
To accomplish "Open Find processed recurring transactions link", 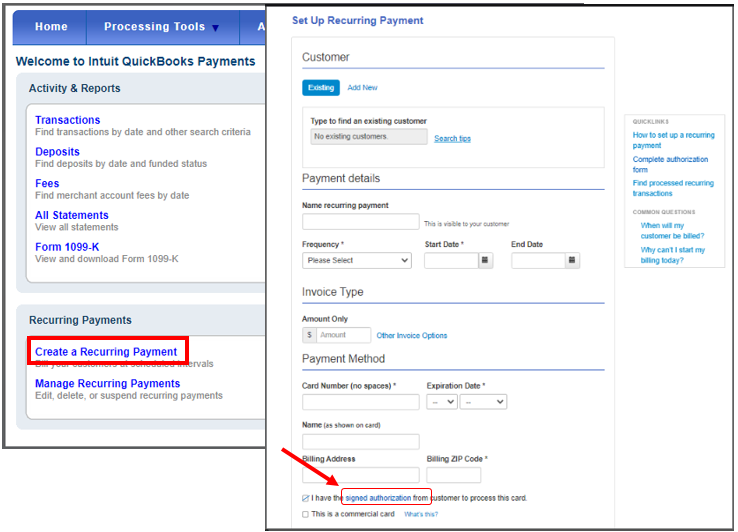I will (673, 188).
